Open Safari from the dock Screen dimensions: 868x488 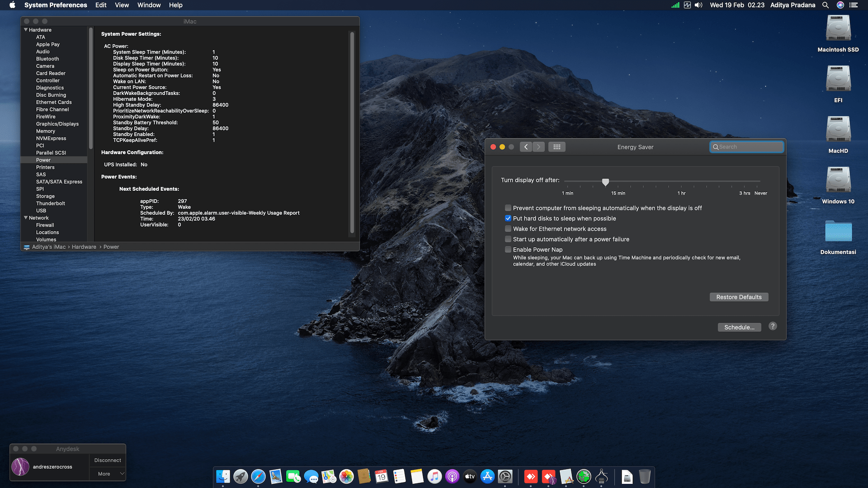point(258,476)
